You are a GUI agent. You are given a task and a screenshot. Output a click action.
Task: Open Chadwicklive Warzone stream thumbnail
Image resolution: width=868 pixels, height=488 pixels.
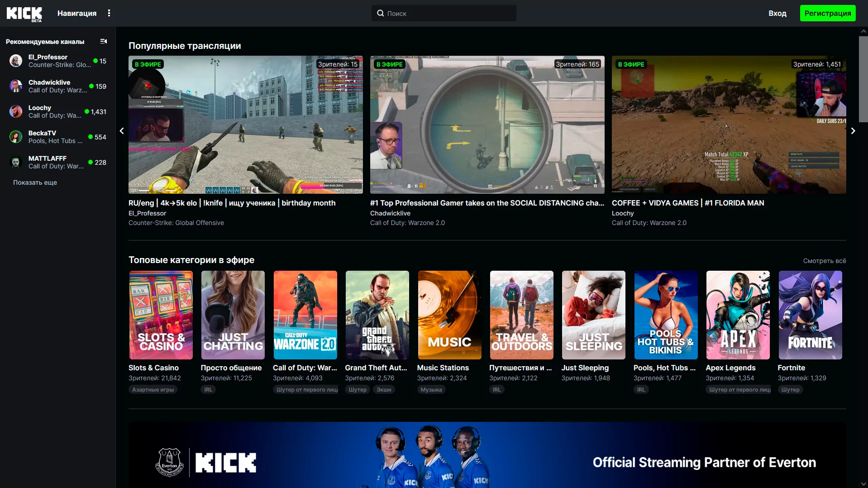click(487, 124)
